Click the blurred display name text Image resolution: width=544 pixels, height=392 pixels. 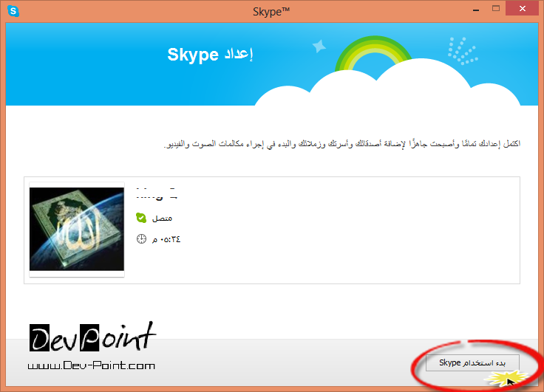click(157, 193)
